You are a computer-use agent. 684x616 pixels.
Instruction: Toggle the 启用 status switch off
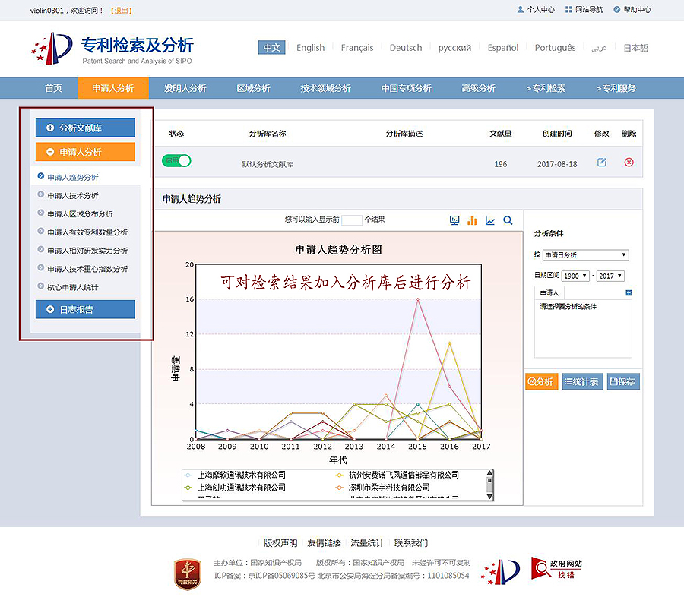[176, 161]
